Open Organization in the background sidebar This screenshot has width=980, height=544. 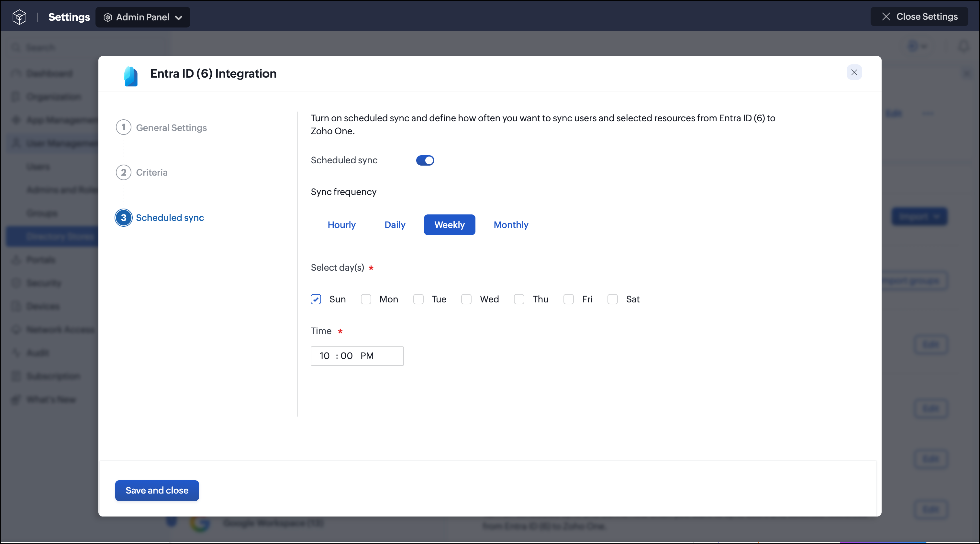(54, 97)
